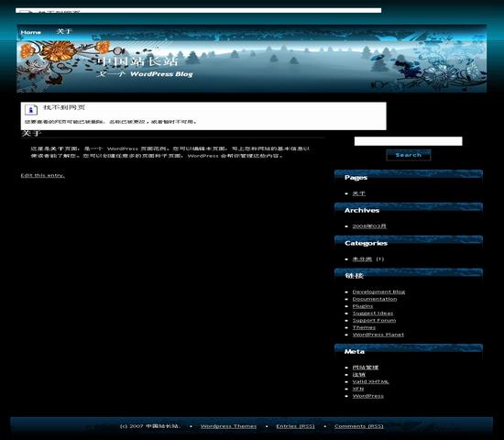Click the 中国站长站 blog title
Screen dimensions: 504x440
[x=137, y=60]
